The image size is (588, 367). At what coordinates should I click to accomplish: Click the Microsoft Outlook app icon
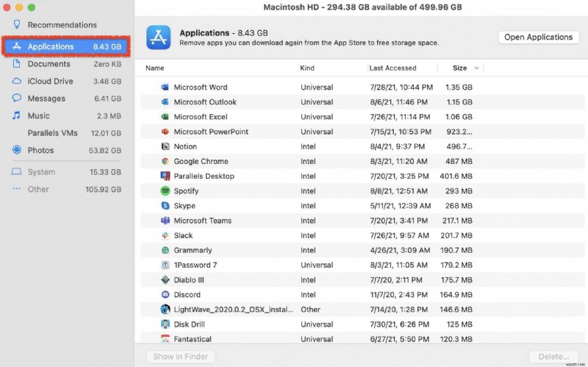click(165, 102)
